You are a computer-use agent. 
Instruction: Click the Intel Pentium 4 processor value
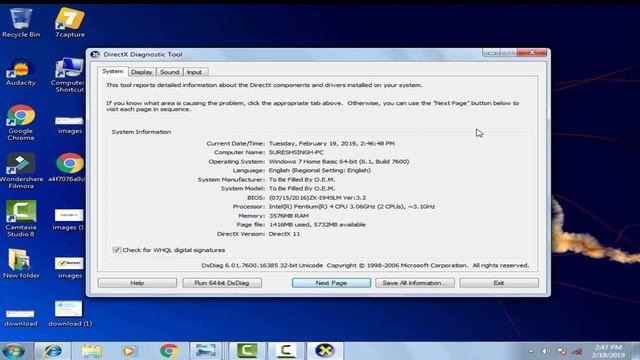coord(352,207)
